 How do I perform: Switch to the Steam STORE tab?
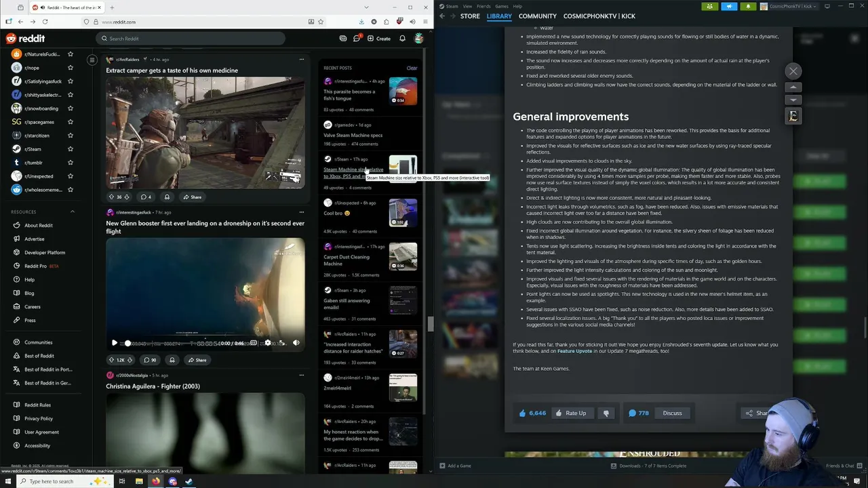tap(470, 16)
